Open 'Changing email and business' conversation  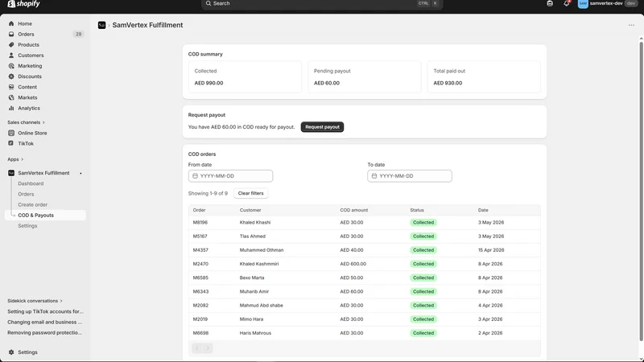tap(45, 323)
